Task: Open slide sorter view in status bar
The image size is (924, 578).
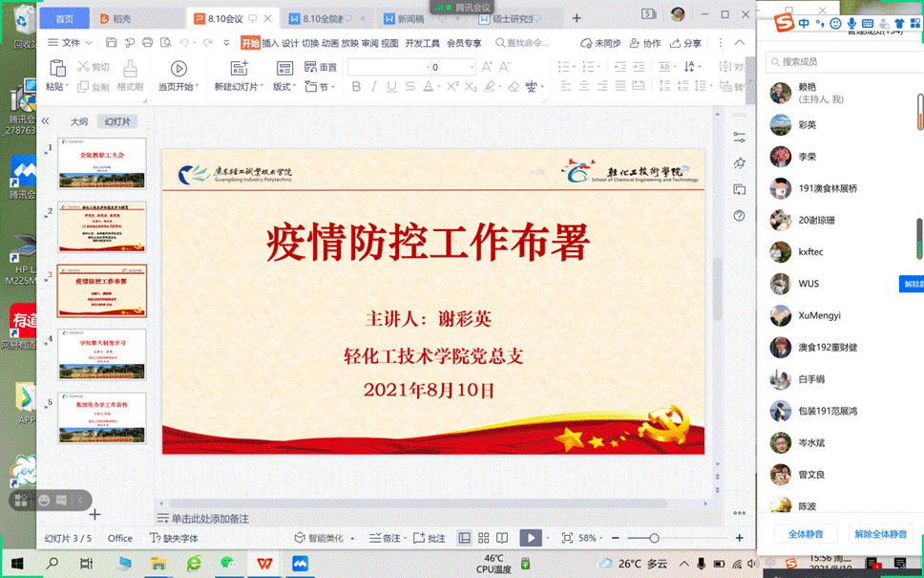Action: (x=483, y=538)
